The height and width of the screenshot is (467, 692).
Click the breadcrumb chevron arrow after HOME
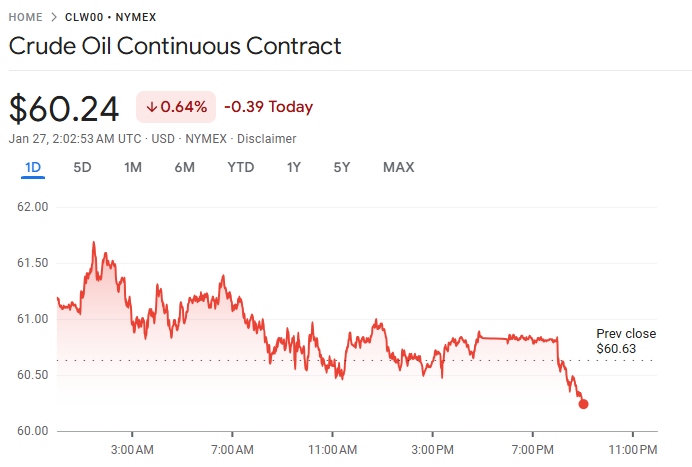[54, 17]
